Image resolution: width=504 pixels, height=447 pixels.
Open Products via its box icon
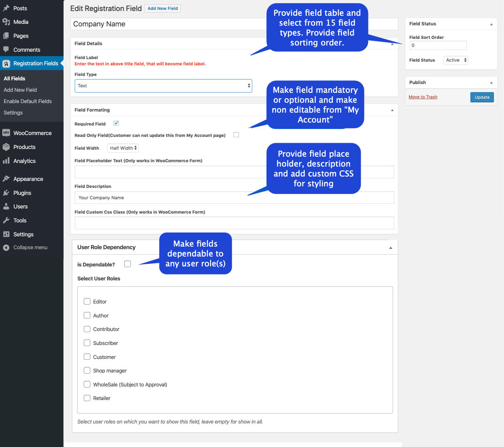(x=6, y=147)
